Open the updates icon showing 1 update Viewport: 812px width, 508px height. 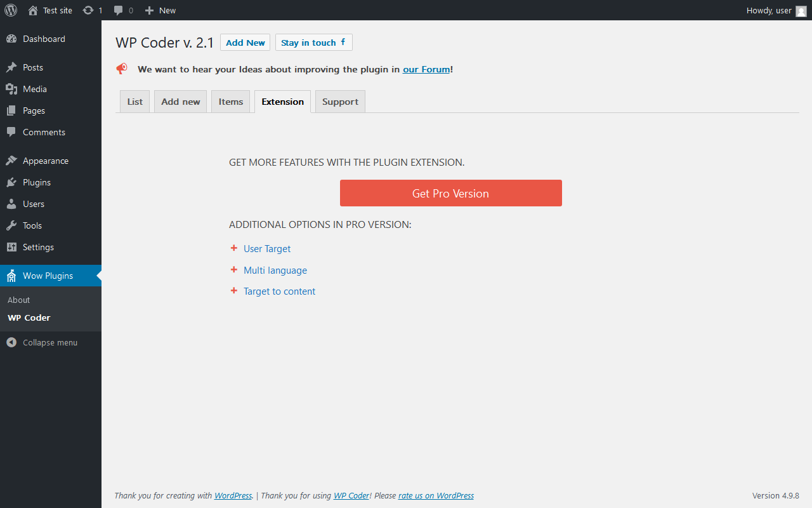[x=88, y=10]
